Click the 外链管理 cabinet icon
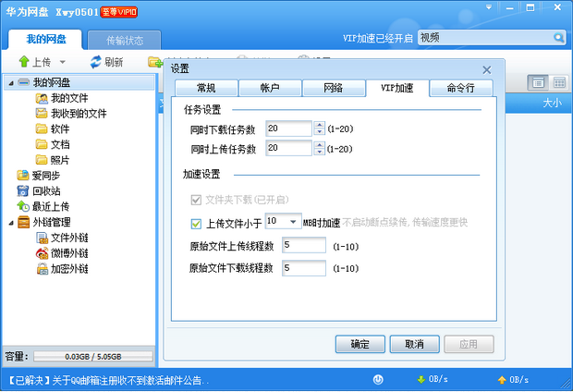The width and height of the screenshot is (573, 392). pyautogui.click(x=23, y=222)
